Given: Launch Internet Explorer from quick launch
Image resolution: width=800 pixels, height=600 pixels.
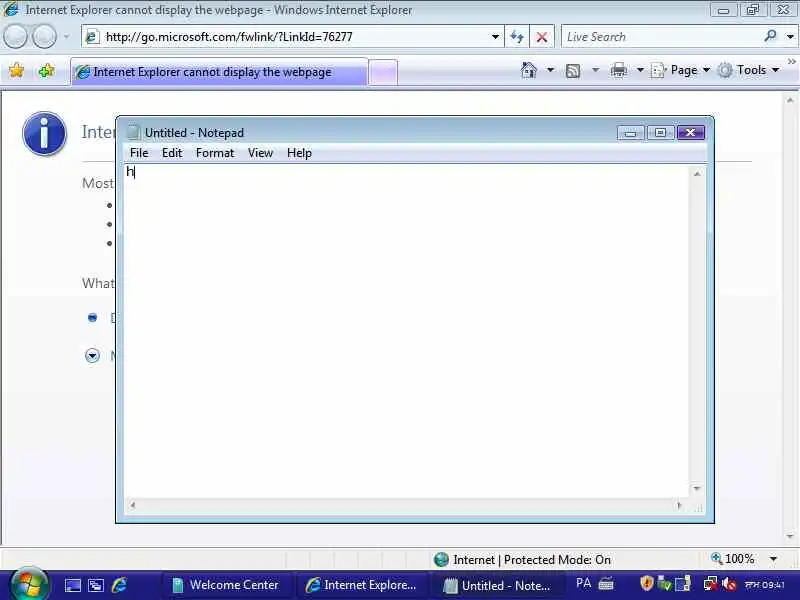Looking at the screenshot, I should (119, 585).
